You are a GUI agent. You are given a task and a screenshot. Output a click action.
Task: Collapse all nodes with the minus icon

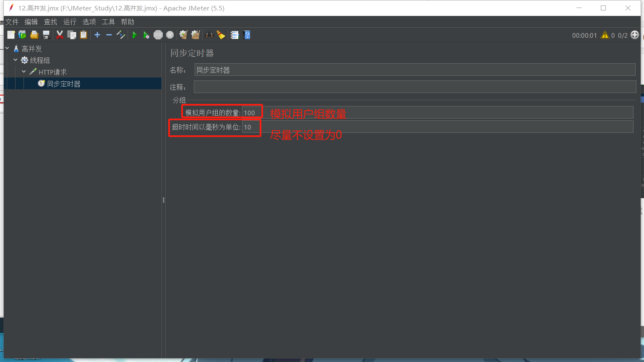click(109, 35)
